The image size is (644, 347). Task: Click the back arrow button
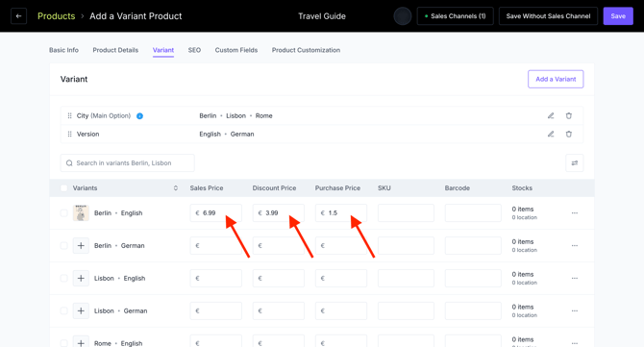[x=18, y=16]
